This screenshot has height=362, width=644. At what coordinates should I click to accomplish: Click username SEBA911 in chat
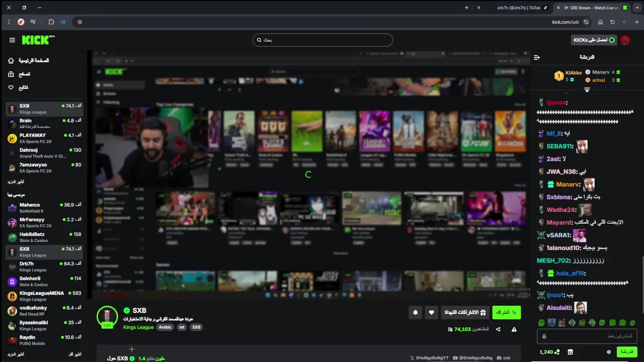tap(559, 146)
